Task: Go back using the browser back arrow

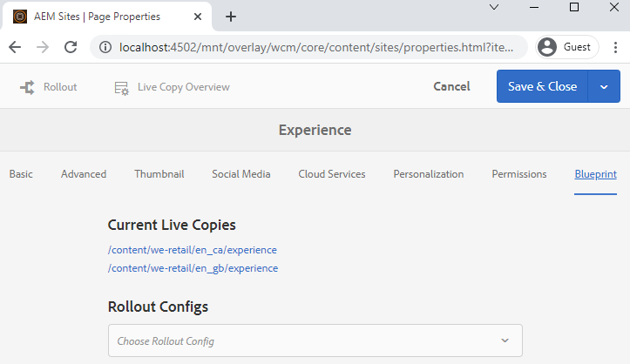Action: tap(16, 47)
